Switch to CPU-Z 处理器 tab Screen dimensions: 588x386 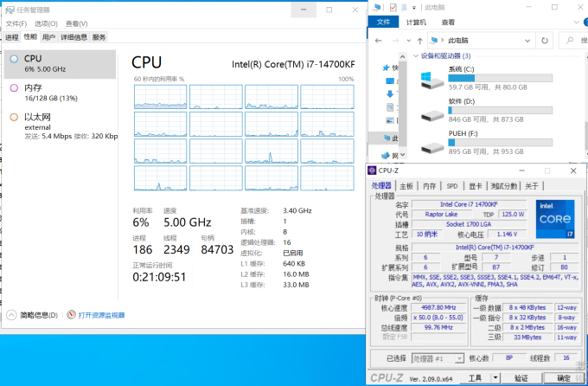(381, 185)
